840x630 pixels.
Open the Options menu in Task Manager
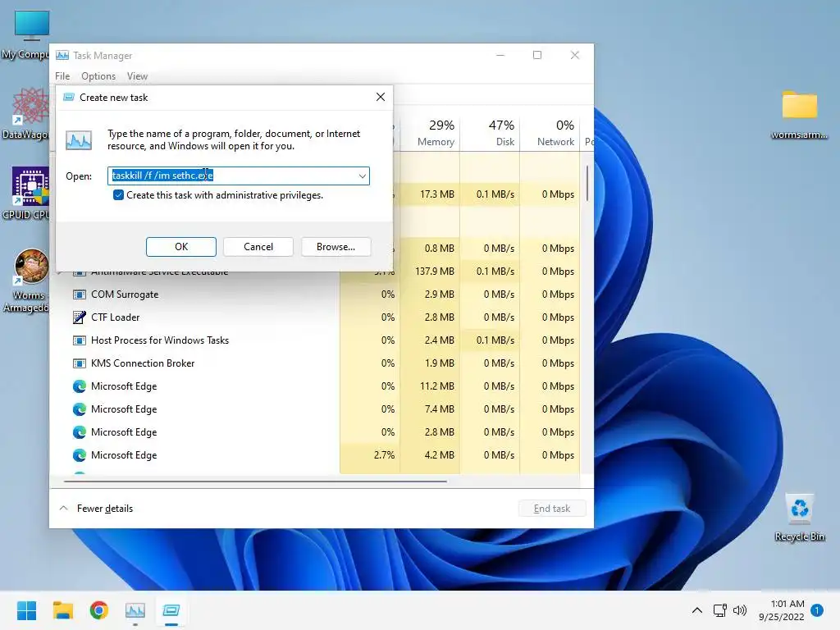[98, 76]
